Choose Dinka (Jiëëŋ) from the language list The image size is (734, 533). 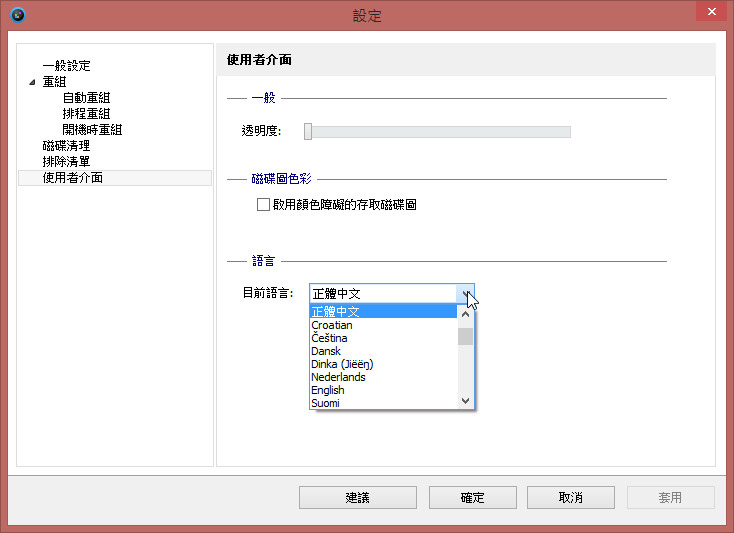click(x=383, y=364)
